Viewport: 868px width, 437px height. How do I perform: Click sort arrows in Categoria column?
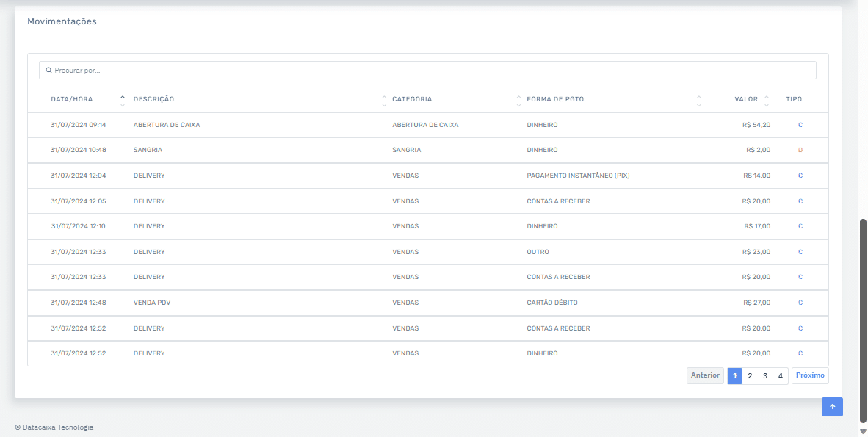[x=518, y=100]
